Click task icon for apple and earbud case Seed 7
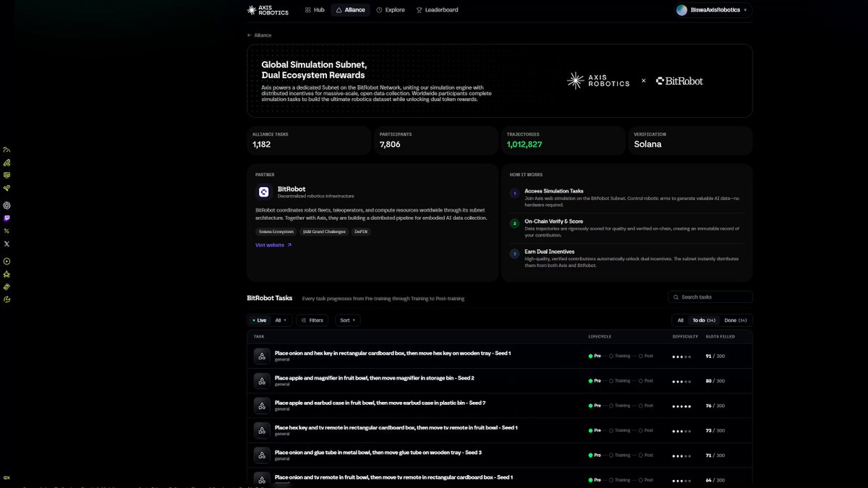The width and height of the screenshot is (868, 488). click(x=262, y=406)
